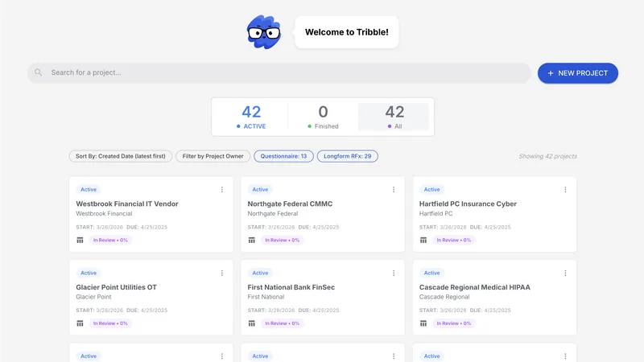Screen dimensions: 644x362
Task: Click start and due dates on Cascade Regional card
Action: [x=465, y=311]
